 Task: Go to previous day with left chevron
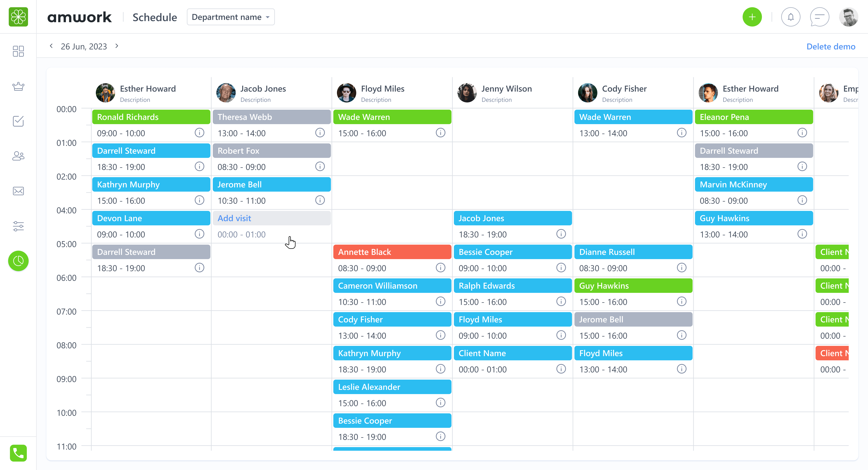point(51,46)
